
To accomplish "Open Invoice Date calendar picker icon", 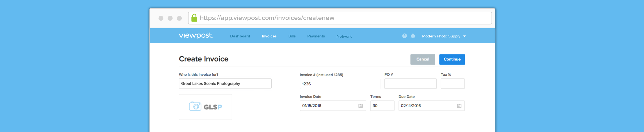I will coord(360,106).
